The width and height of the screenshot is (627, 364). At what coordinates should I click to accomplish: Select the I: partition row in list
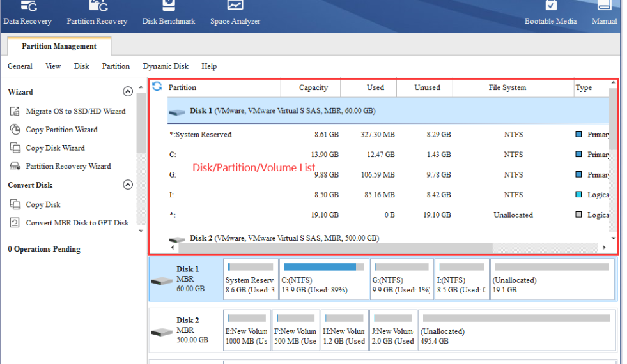(x=388, y=195)
